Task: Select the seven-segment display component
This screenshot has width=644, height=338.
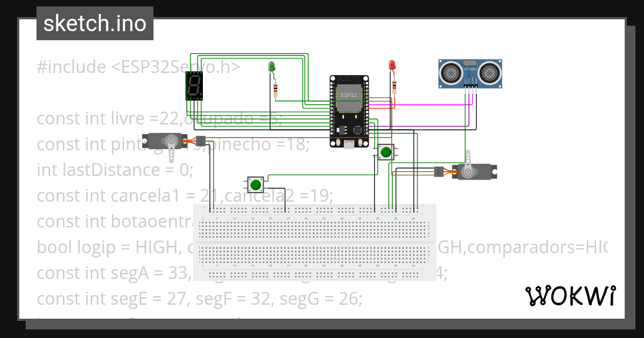Action: pyautogui.click(x=194, y=86)
